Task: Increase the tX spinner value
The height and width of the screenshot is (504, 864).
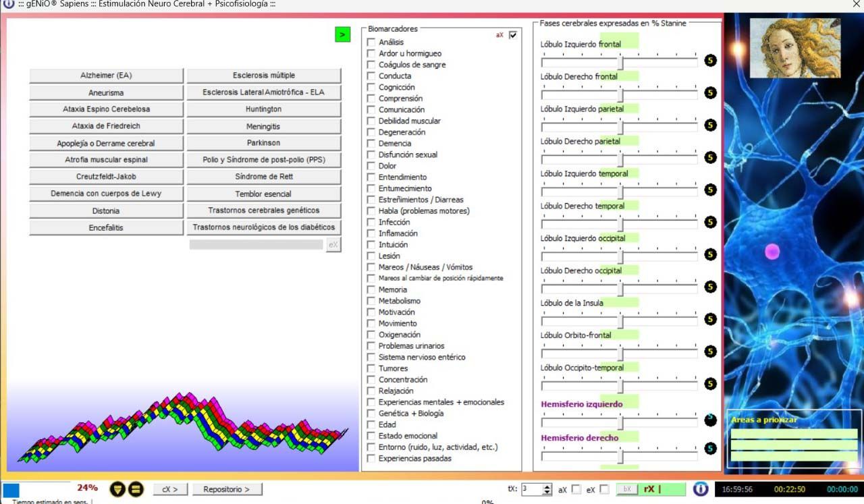Action: tap(547, 486)
